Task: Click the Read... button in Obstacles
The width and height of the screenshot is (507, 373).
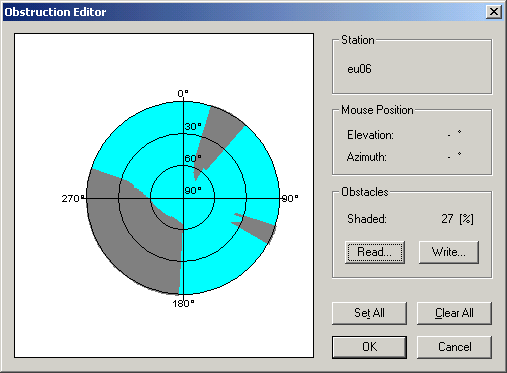Action: pos(375,252)
